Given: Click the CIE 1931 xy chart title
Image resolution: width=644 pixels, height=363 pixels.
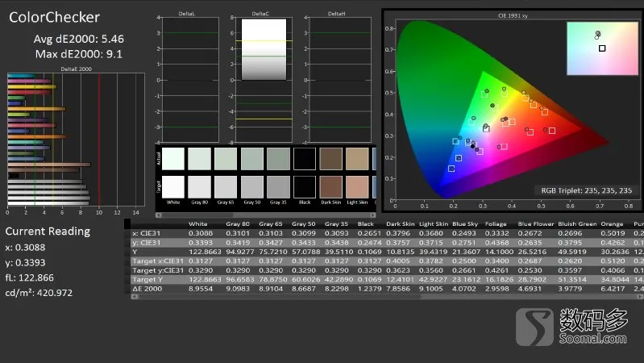Looking at the screenshot, I should point(513,15).
